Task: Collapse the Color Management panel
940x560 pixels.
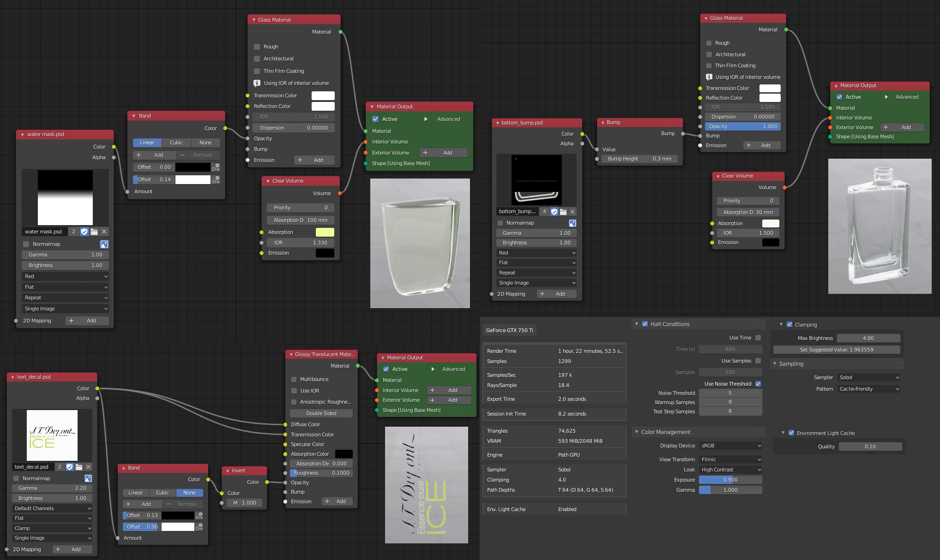Action: click(637, 432)
